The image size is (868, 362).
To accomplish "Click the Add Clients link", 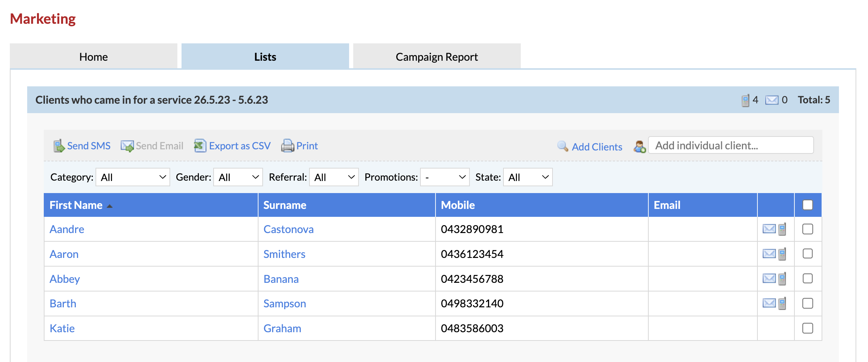I will pyautogui.click(x=597, y=147).
